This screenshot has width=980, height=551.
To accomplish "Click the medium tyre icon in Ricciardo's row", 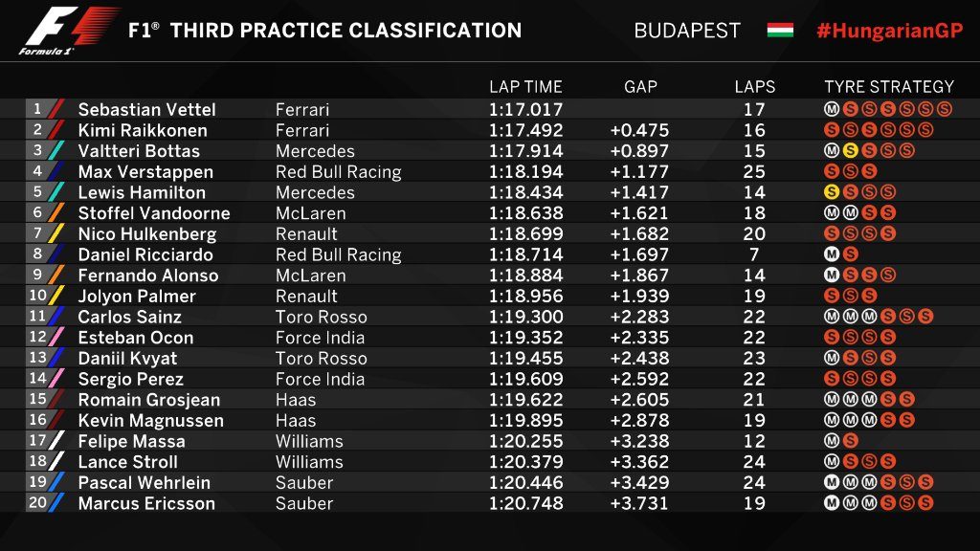I will click(831, 254).
